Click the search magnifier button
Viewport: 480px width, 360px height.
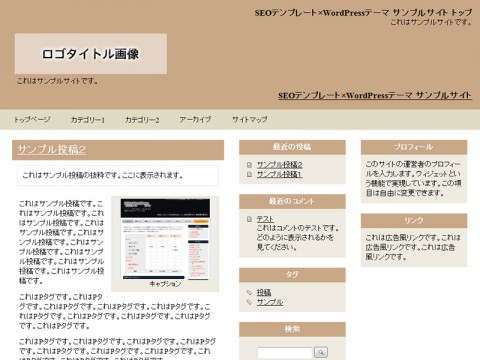pyautogui.click(x=321, y=352)
